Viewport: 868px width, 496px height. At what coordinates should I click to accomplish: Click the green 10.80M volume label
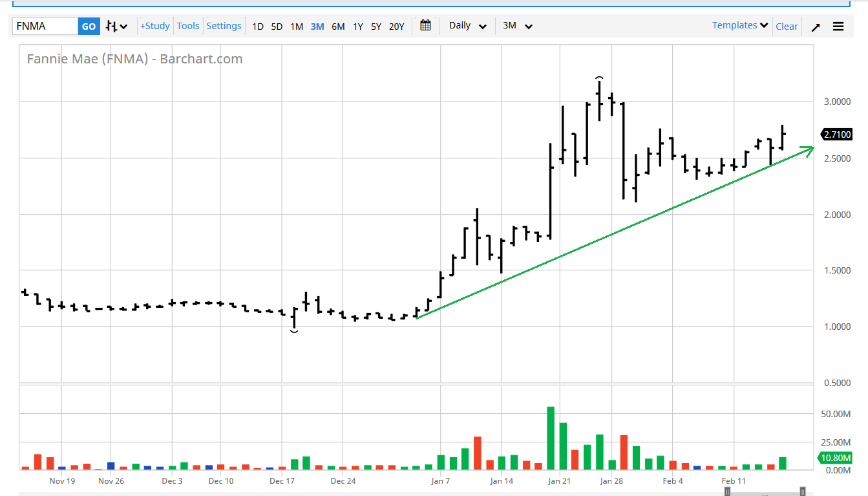pos(836,458)
